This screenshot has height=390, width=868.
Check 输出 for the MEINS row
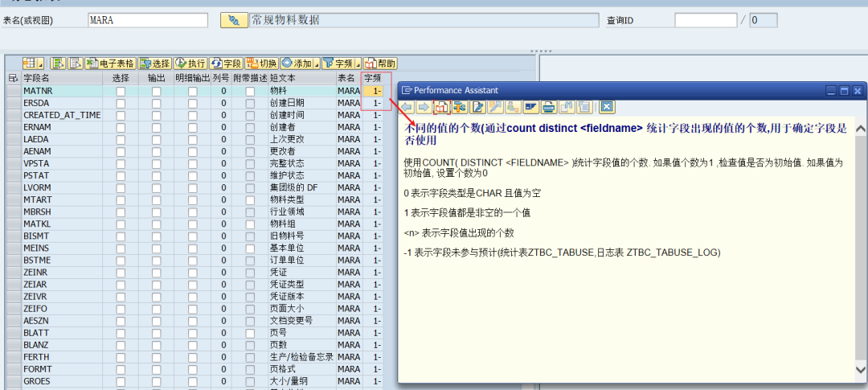click(x=157, y=248)
